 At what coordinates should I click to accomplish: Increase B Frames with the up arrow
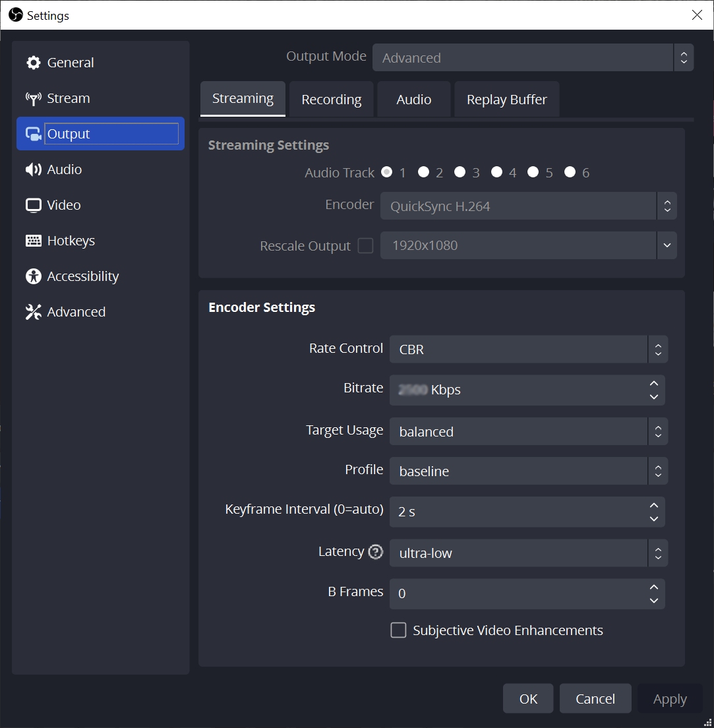653,587
